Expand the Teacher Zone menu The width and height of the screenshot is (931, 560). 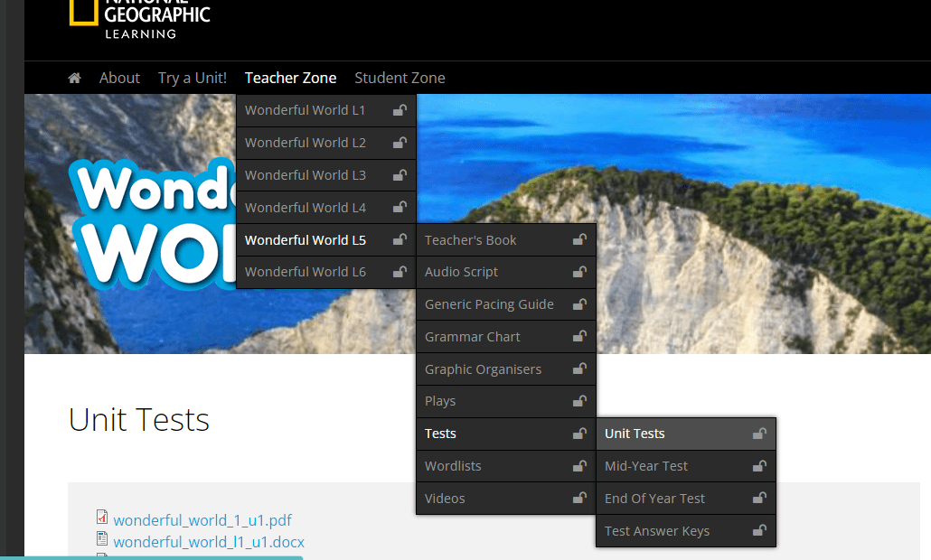[290, 79]
